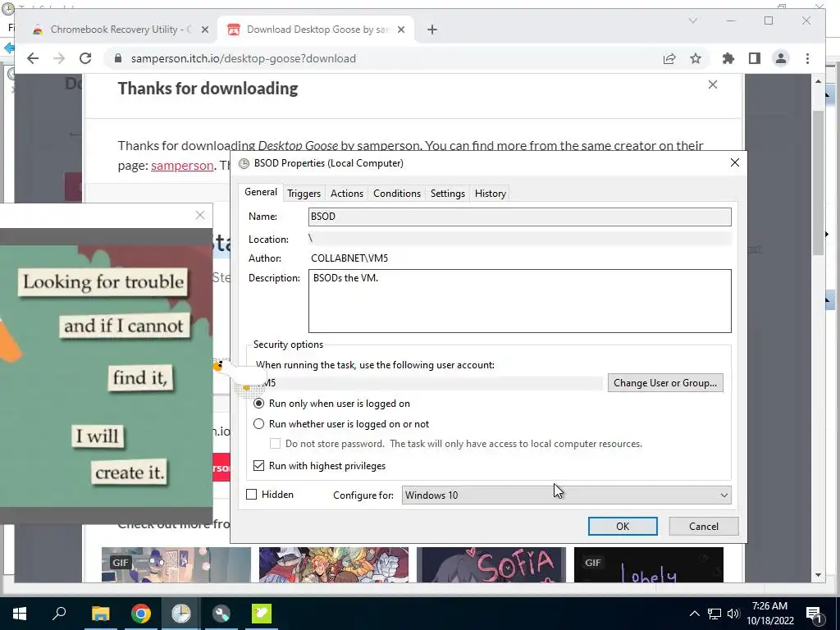View site lock security info
Viewport: 840px width, 630px height.
click(118, 58)
